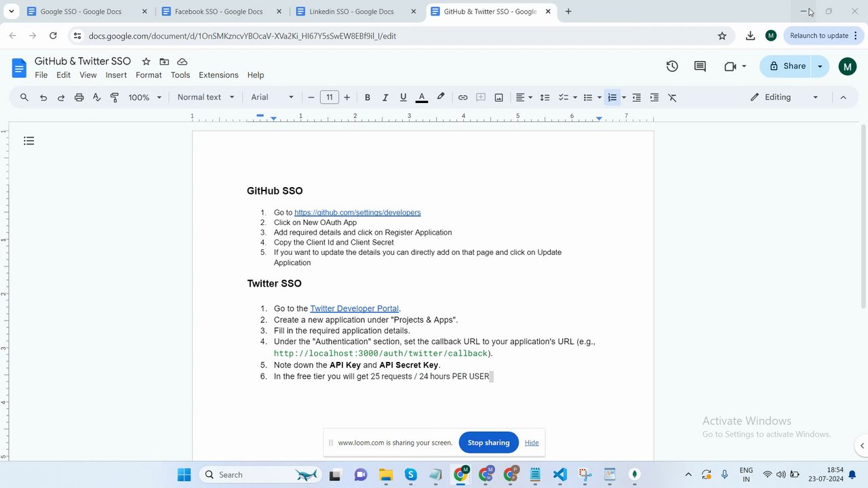The width and height of the screenshot is (868, 488).
Task: Click the print icon
Action: click(79, 98)
